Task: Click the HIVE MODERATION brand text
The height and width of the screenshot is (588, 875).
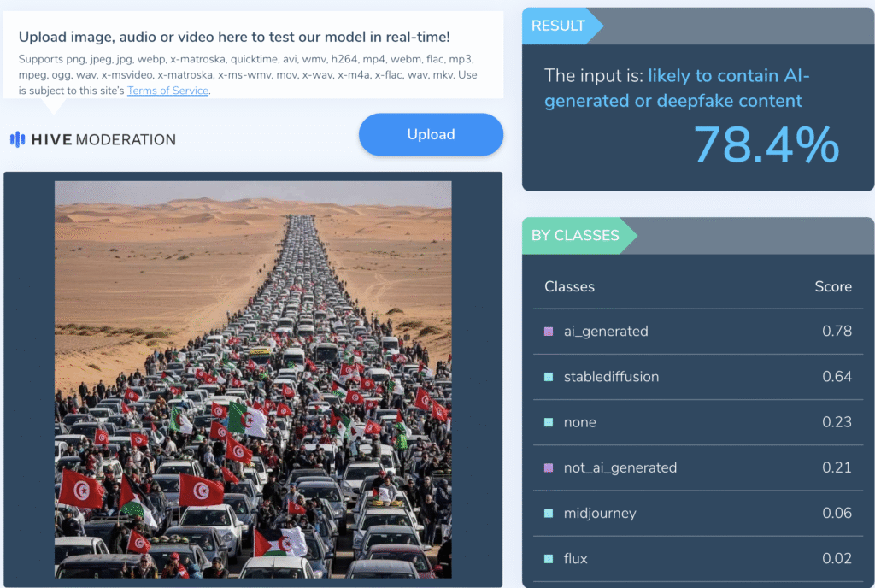Action: 103,139
